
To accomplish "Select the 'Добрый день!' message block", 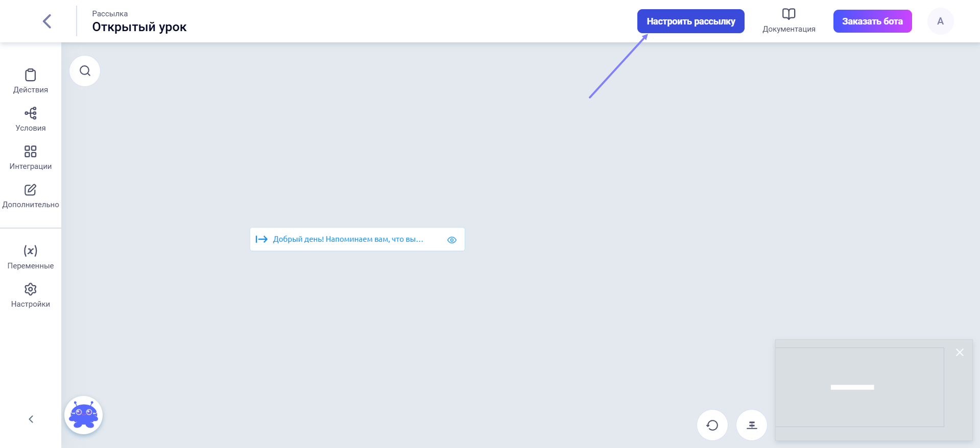I will click(357, 239).
